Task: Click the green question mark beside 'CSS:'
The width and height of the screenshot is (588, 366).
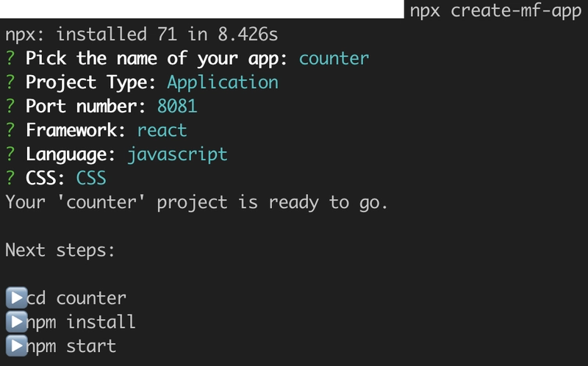Action: coord(10,178)
